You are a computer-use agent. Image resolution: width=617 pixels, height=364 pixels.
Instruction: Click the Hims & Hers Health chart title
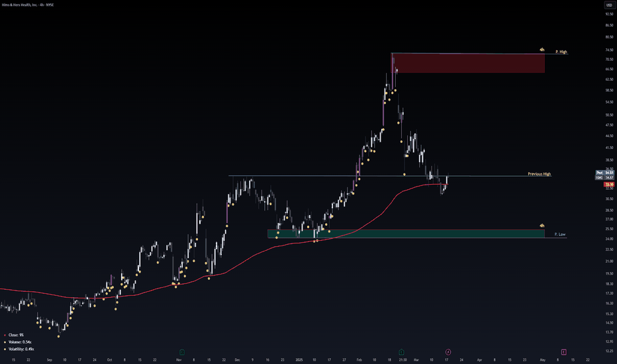click(28, 5)
